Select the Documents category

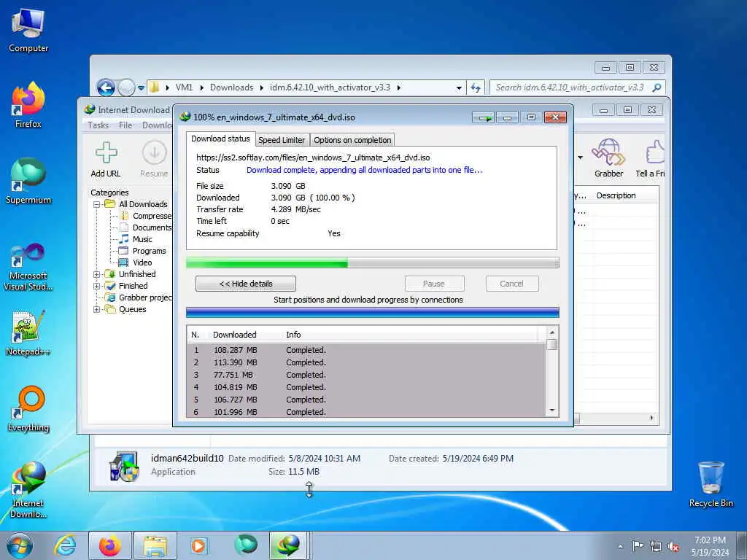pyautogui.click(x=146, y=227)
